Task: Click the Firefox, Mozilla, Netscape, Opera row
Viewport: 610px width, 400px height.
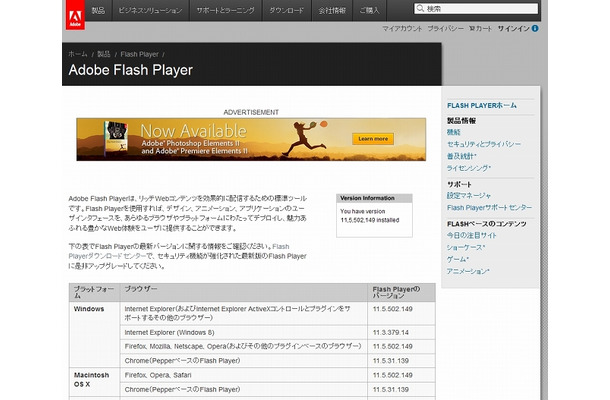Action: pyautogui.click(x=244, y=346)
